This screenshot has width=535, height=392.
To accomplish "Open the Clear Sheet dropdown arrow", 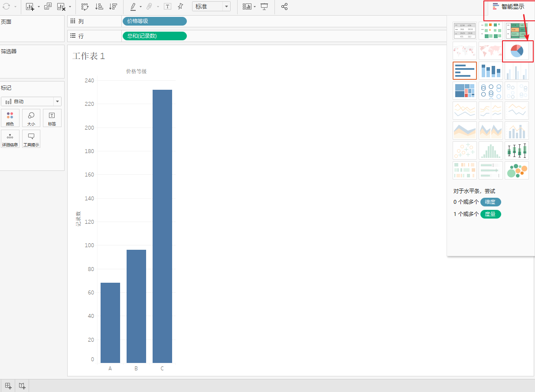I will coord(70,7).
